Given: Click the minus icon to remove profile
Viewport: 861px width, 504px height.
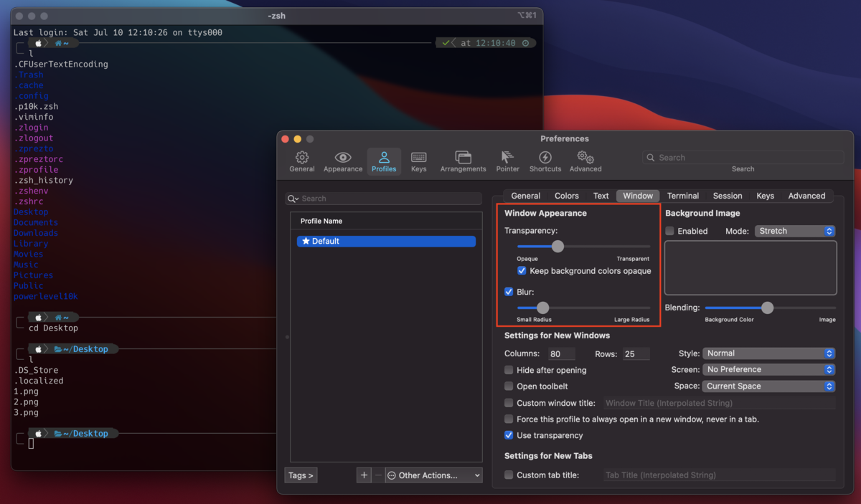Looking at the screenshot, I should pos(378,475).
